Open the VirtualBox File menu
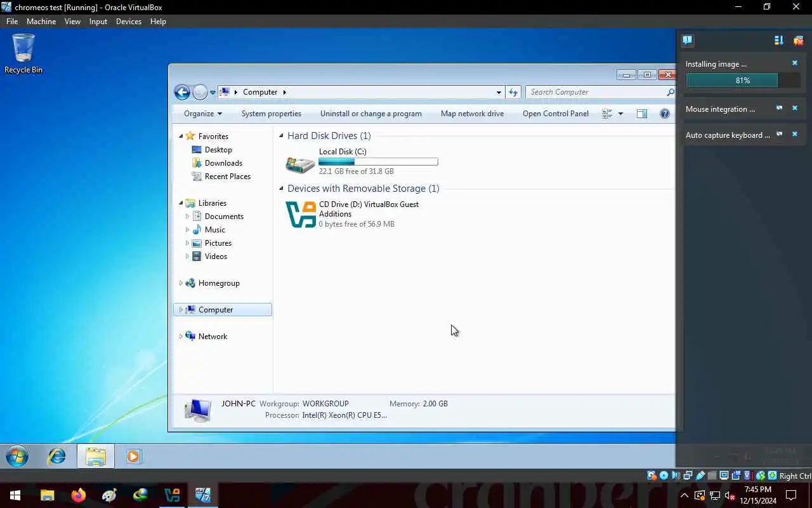812x508 pixels. [x=12, y=21]
